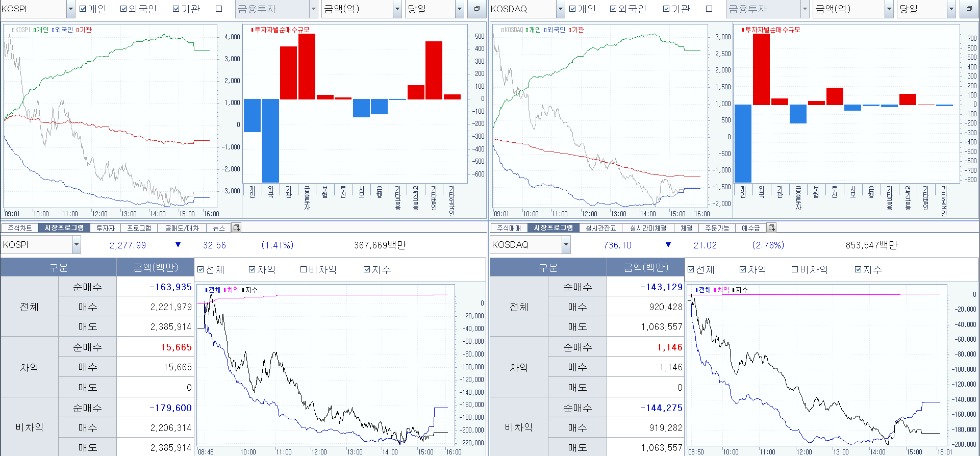Click the KOSDAQ trading value 853,547백만

tap(871, 245)
